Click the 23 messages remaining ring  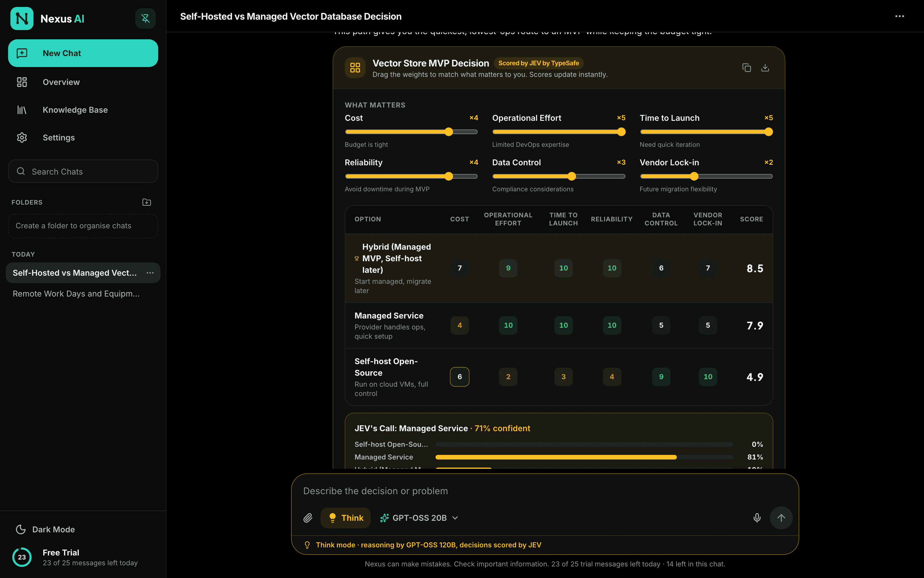[22, 557]
